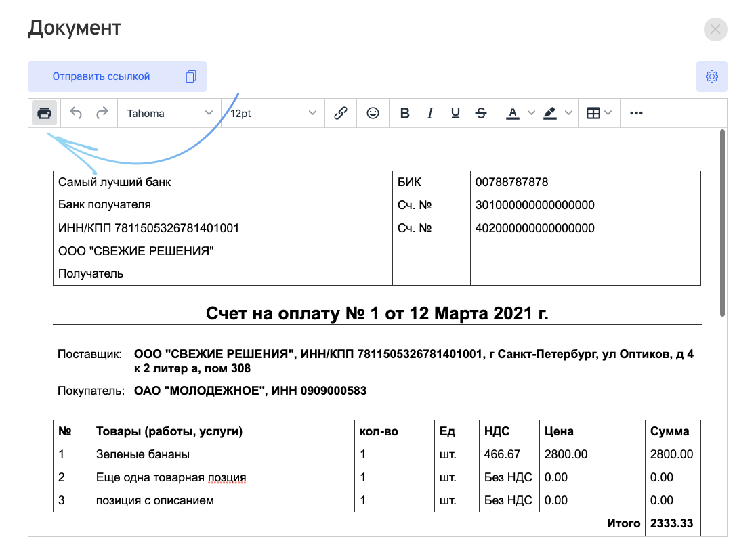The height and width of the screenshot is (551, 756).
Task: Insert a hyperlink with the link icon
Action: pos(341,113)
